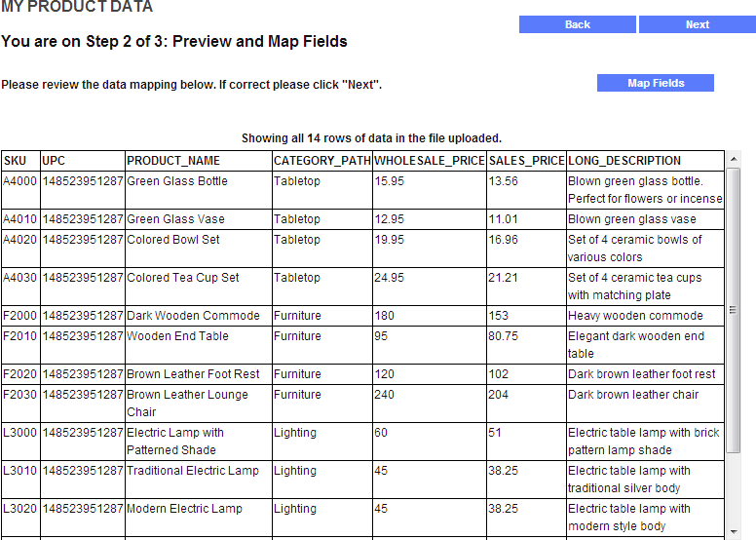Click the Next button
756x540 pixels.
tap(698, 24)
